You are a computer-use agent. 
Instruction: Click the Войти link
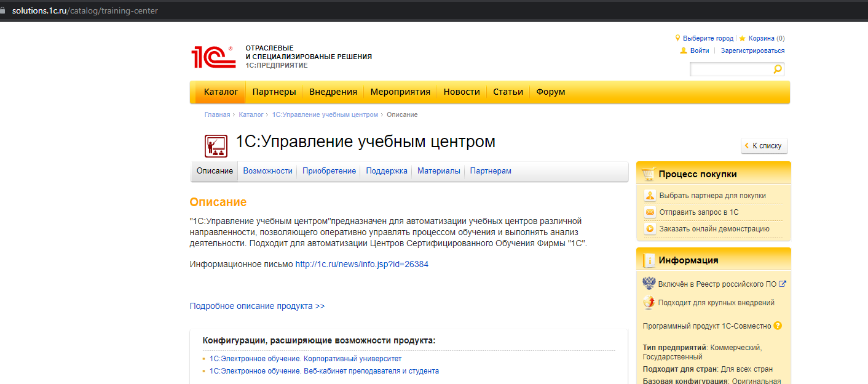pyautogui.click(x=700, y=50)
